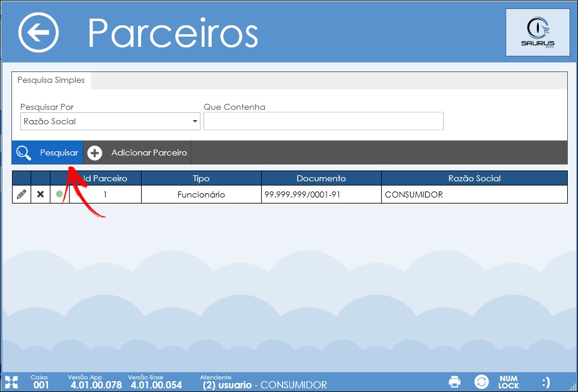Click the fullscreen expand arrows icon
Viewport: 578px width, 392px height.
click(x=11, y=382)
